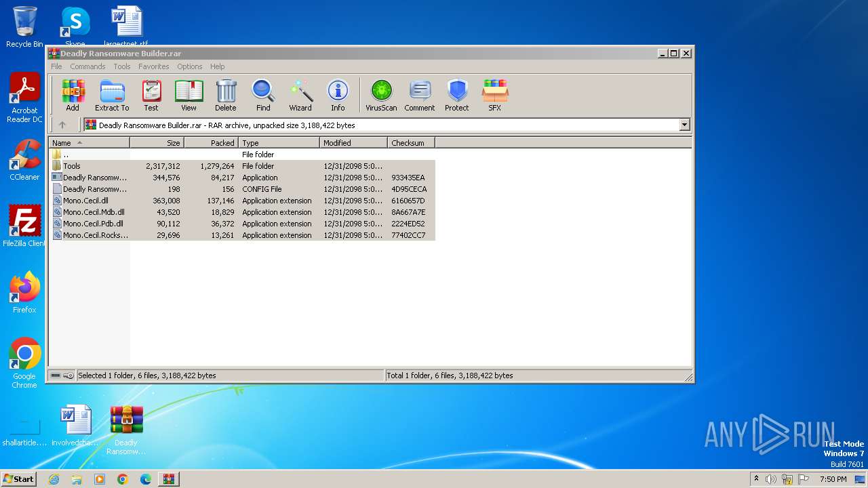
Task: Click WinRAR taskbar button
Action: 169,479
